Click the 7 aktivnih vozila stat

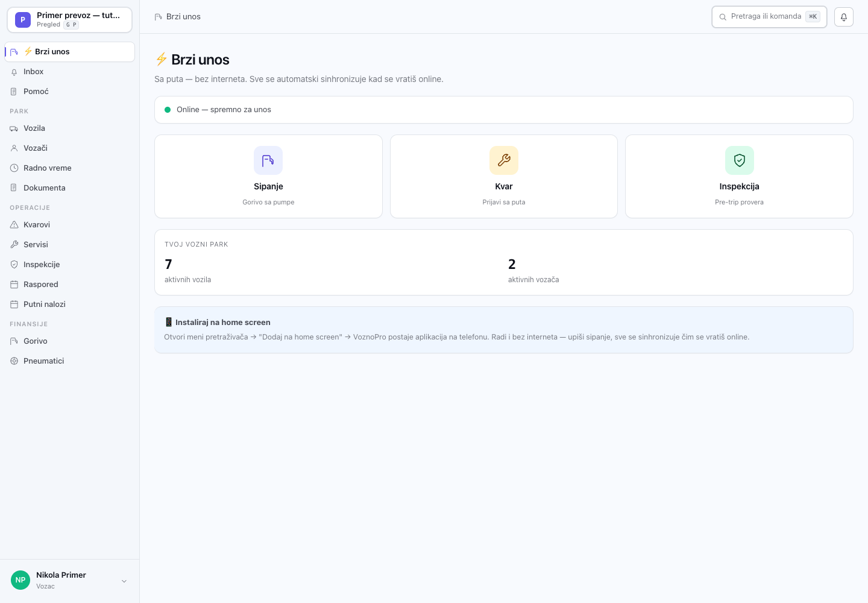pyautogui.click(x=187, y=271)
